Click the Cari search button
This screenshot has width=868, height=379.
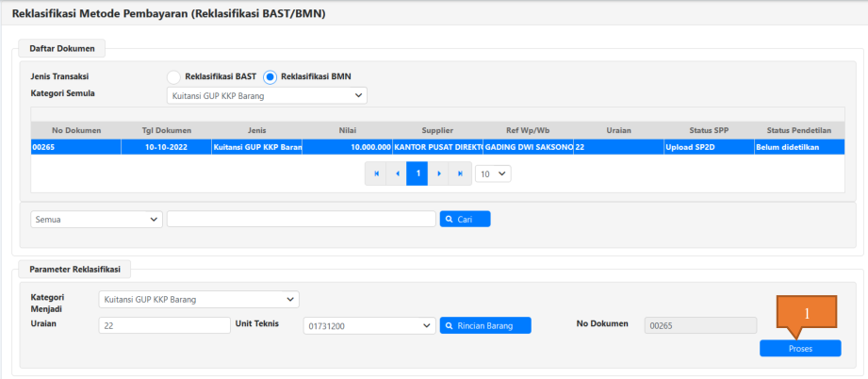(465, 219)
